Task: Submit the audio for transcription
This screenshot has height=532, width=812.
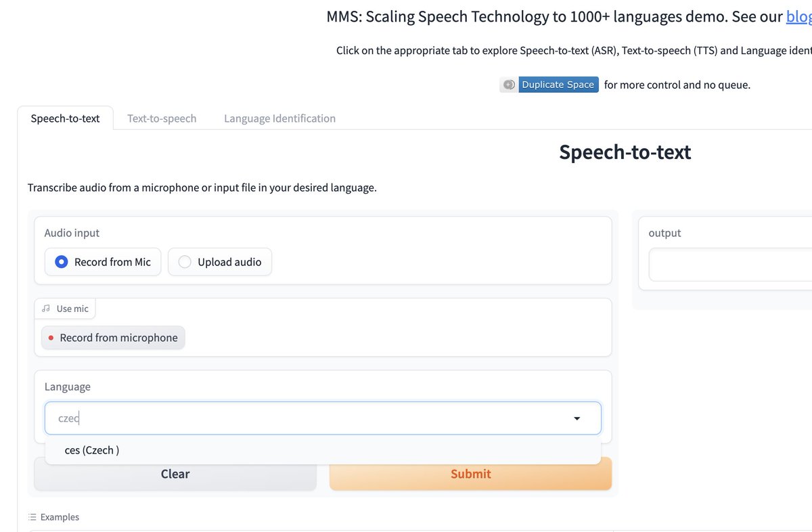Action: coord(471,474)
